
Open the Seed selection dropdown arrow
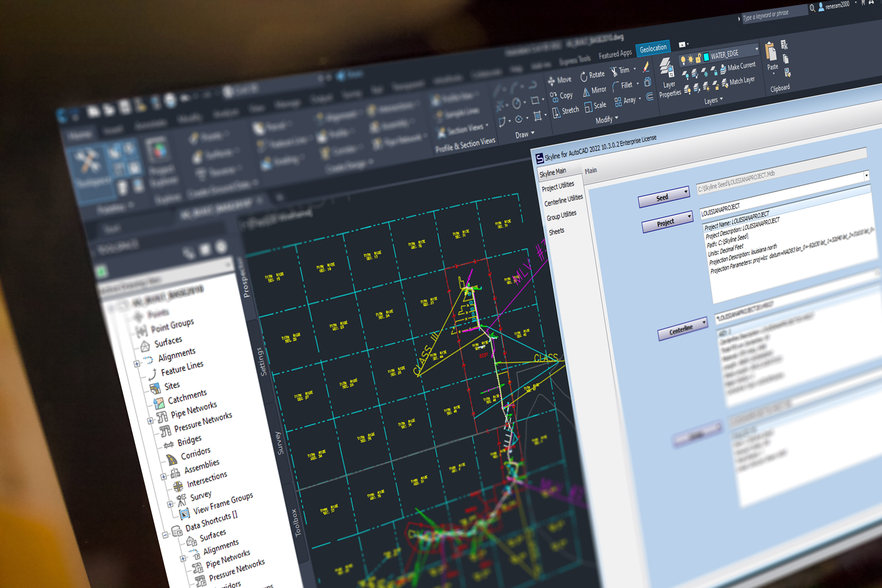click(x=686, y=192)
